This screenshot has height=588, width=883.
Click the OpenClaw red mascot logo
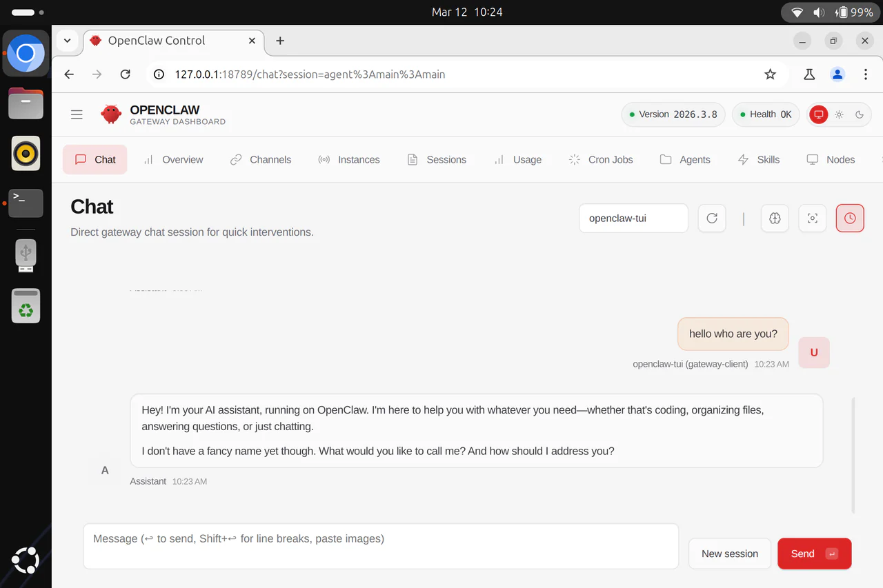tap(111, 114)
